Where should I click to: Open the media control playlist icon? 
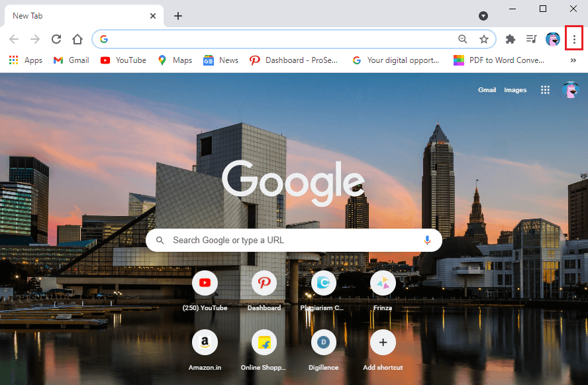click(x=531, y=39)
